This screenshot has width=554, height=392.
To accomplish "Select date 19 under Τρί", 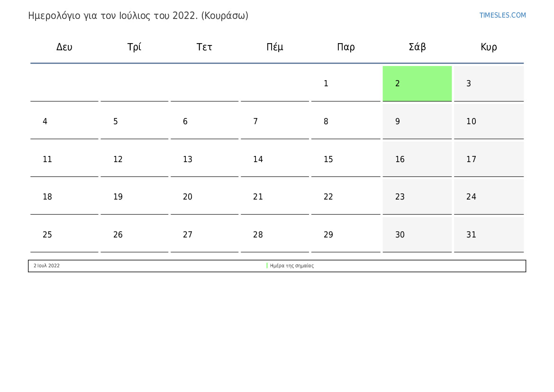I will pyautogui.click(x=134, y=197).
